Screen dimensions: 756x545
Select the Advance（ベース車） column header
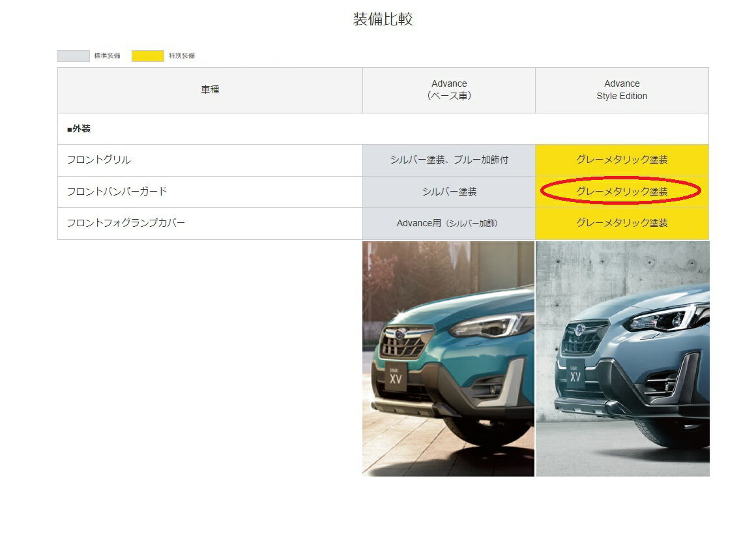point(449,90)
